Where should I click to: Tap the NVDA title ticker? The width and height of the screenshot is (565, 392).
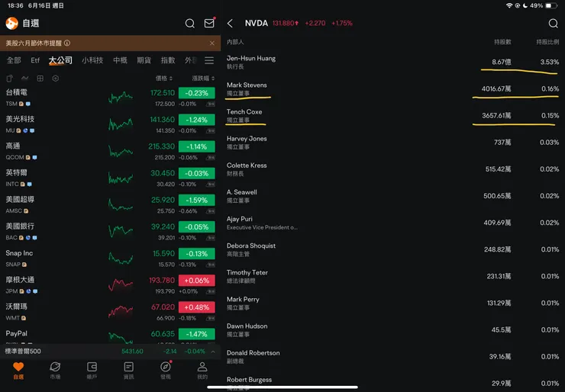tap(257, 24)
